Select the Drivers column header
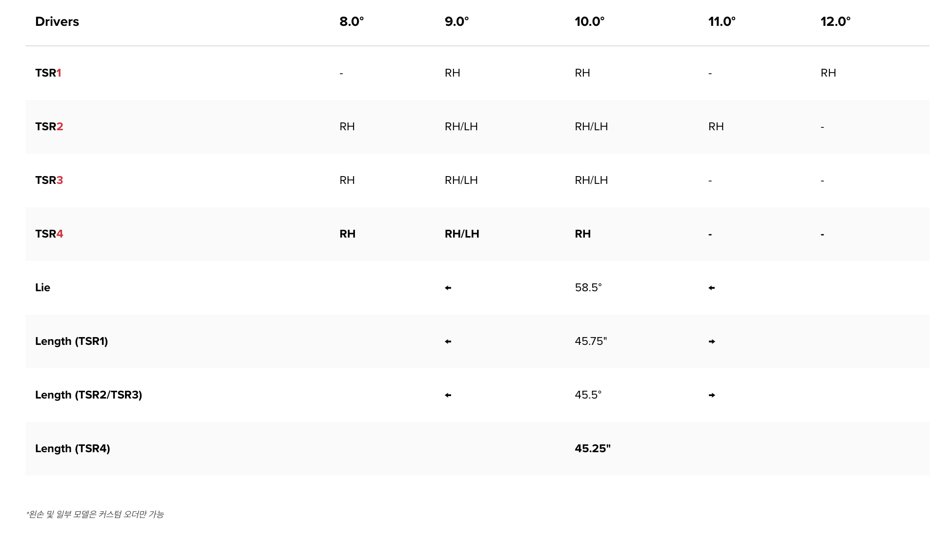The image size is (952, 560). pyautogui.click(x=57, y=21)
